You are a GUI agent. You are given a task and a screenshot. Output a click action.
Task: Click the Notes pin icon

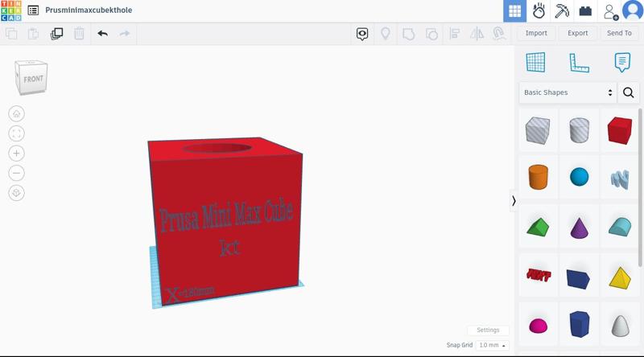[386, 34]
